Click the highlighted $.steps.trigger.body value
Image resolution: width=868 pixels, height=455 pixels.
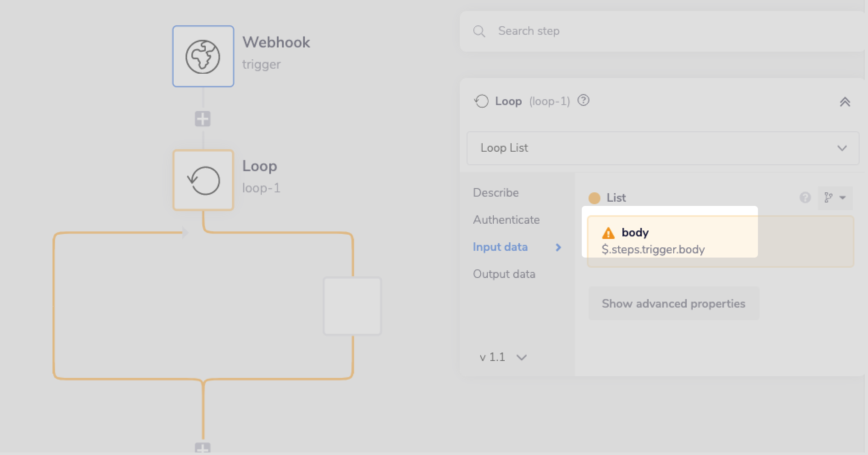point(653,250)
